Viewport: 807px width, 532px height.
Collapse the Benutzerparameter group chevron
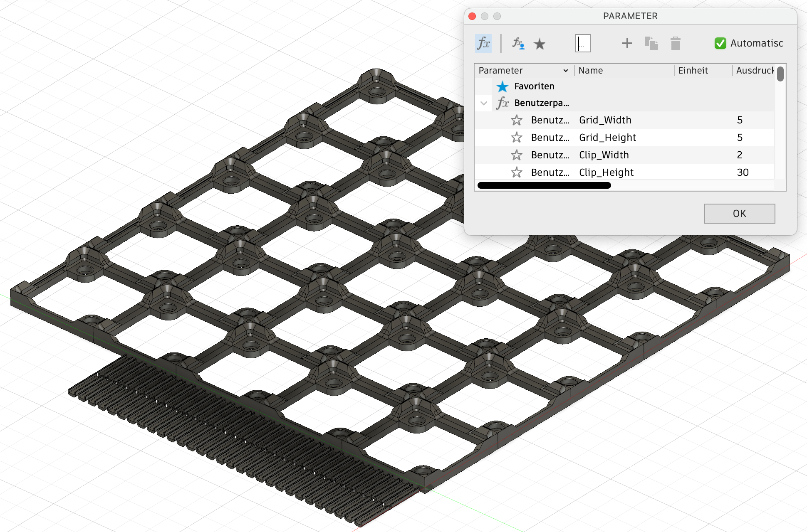[483, 103]
